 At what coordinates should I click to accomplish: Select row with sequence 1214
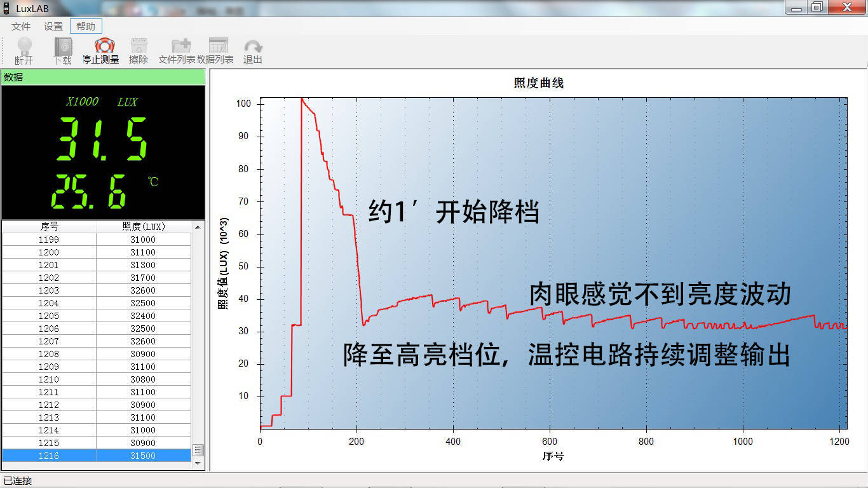[97, 430]
